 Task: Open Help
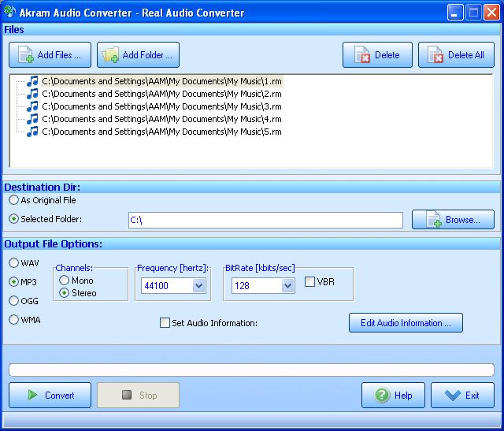[393, 395]
